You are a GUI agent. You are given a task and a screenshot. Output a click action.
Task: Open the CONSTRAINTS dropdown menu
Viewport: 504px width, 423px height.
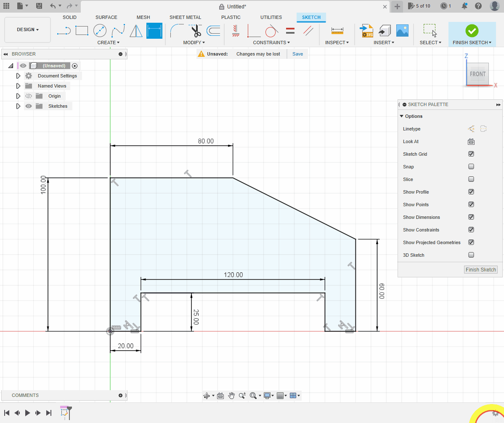pyautogui.click(x=271, y=43)
